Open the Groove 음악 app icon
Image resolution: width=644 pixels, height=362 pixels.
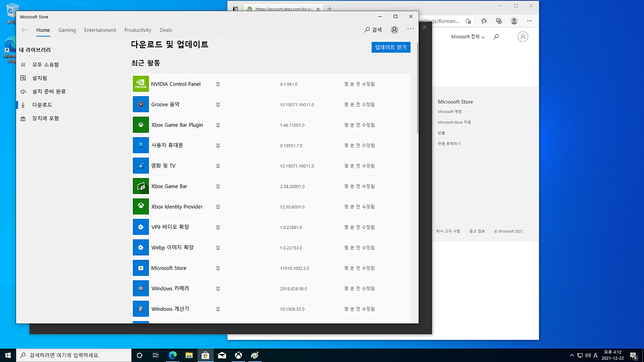(x=141, y=105)
